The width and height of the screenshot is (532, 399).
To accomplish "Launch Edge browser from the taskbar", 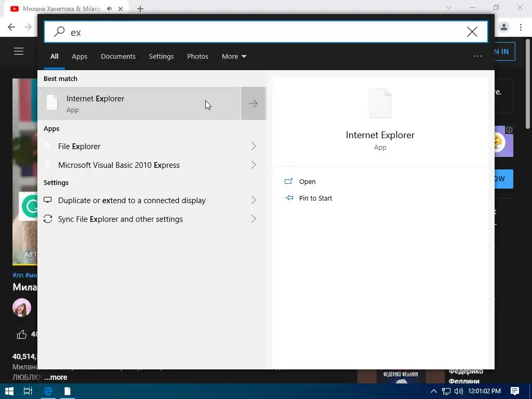I will 48,391.
